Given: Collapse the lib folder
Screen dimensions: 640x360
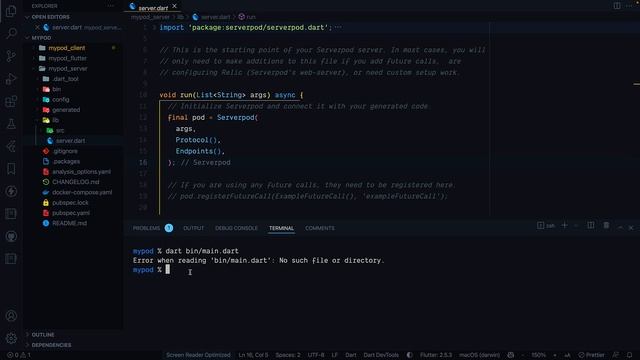Looking at the screenshot, I should [55, 120].
